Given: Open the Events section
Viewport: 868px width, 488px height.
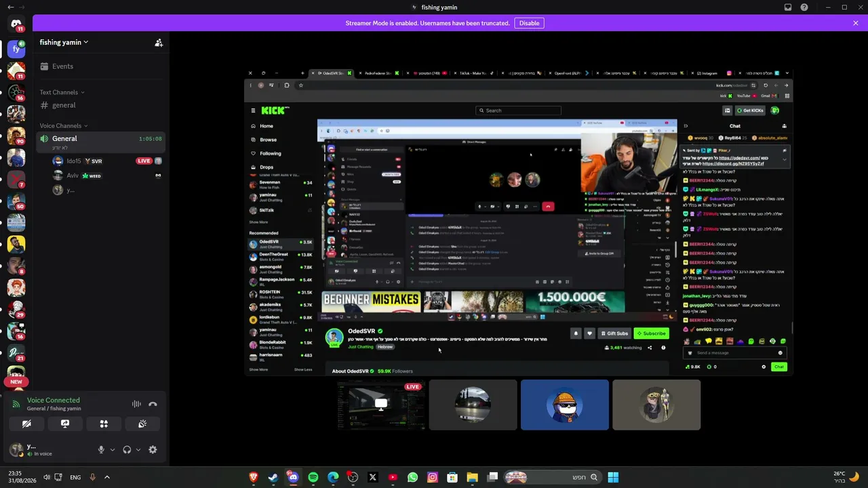Looking at the screenshot, I should pos(100,66).
